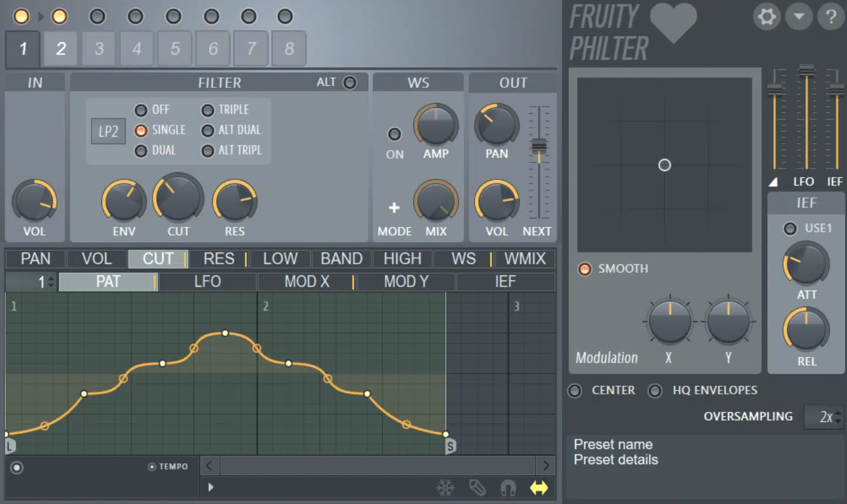Select filter unit 3
Image resolution: width=847 pixels, height=504 pixels.
tap(99, 49)
